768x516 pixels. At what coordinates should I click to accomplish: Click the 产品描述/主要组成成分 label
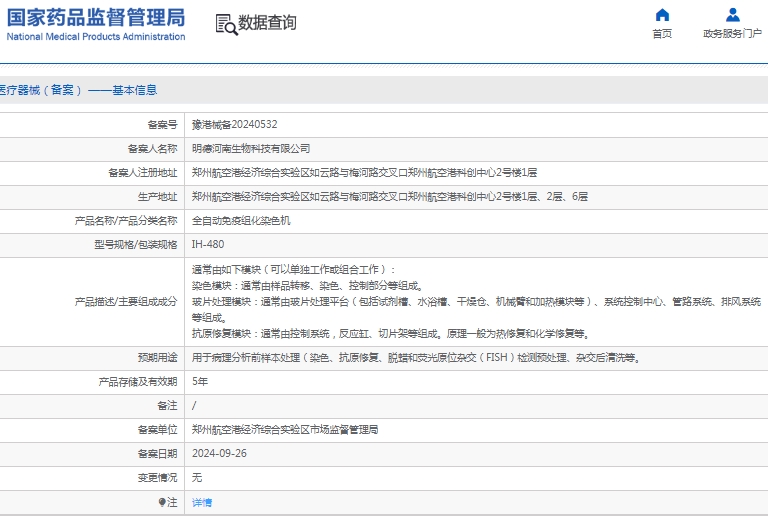(126, 302)
